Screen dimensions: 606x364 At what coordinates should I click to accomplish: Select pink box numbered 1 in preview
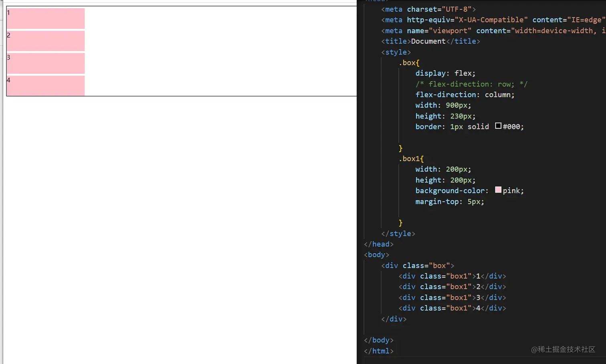pos(46,18)
